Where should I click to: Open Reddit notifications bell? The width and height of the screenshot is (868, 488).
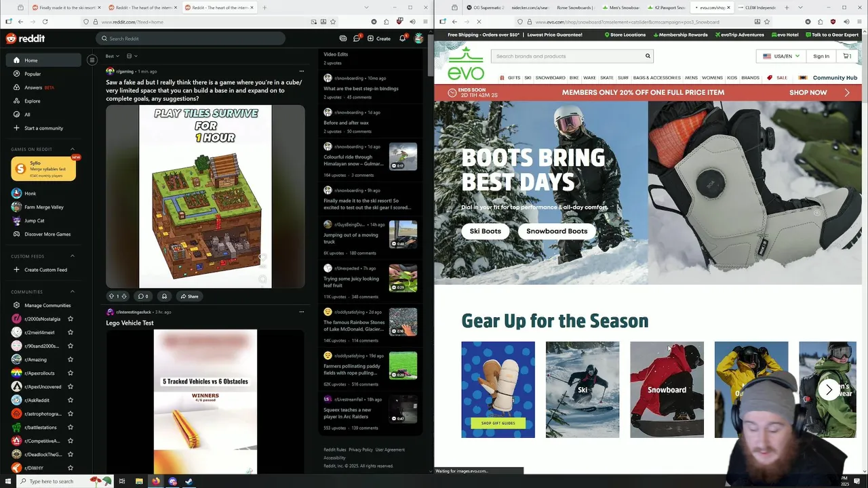(x=402, y=39)
